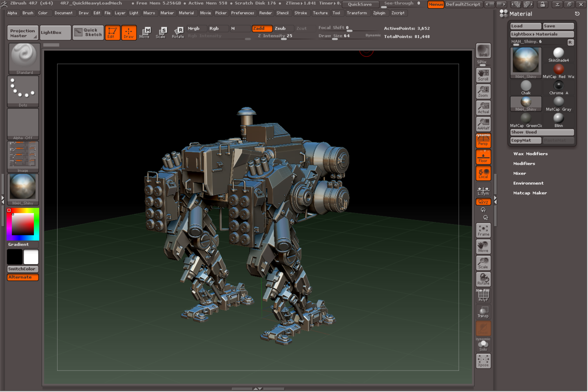Expand the Matcap Maker section
The image size is (588, 392).
click(x=531, y=193)
